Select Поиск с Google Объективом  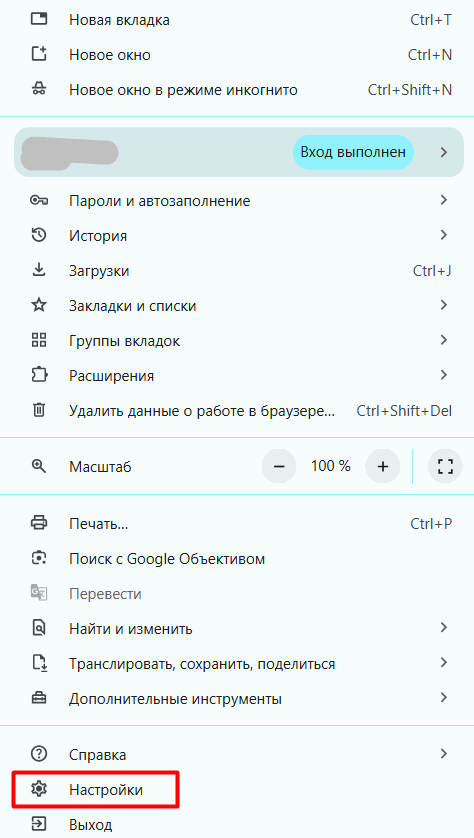point(237,559)
